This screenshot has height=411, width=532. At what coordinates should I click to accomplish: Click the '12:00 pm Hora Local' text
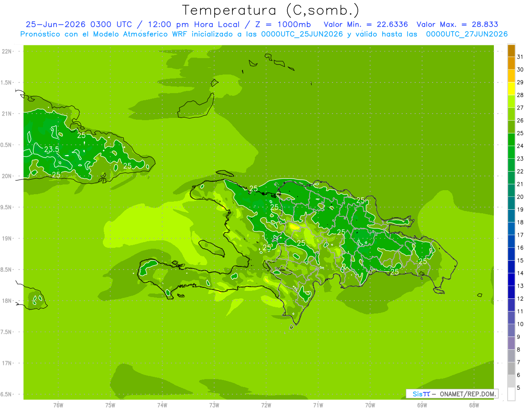(x=194, y=24)
